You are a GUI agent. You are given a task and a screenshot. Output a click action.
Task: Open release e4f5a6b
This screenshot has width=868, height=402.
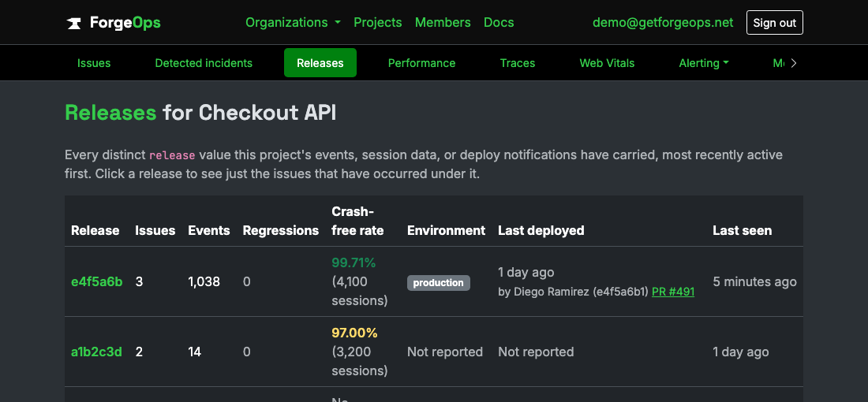pos(97,281)
